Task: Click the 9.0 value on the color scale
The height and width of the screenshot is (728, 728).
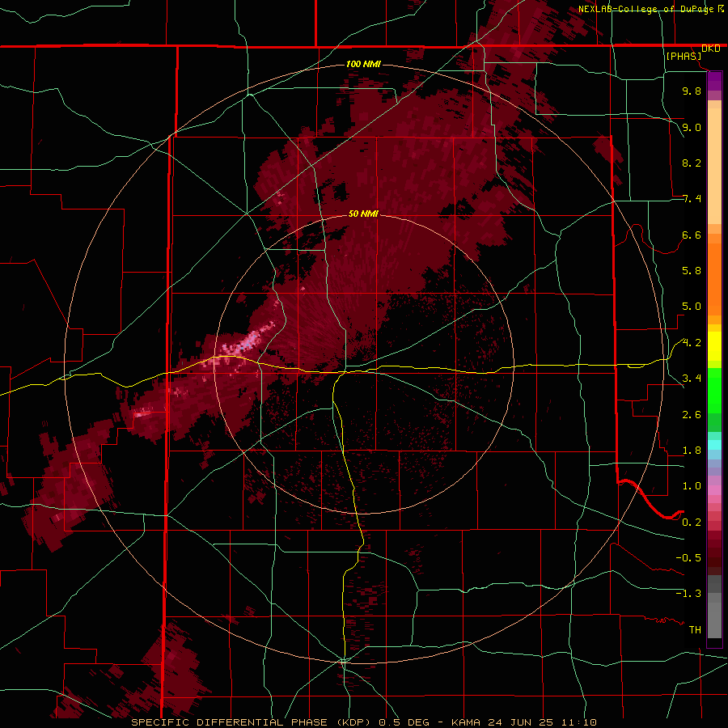Action: pyautogui.click(x=692, y=127)
